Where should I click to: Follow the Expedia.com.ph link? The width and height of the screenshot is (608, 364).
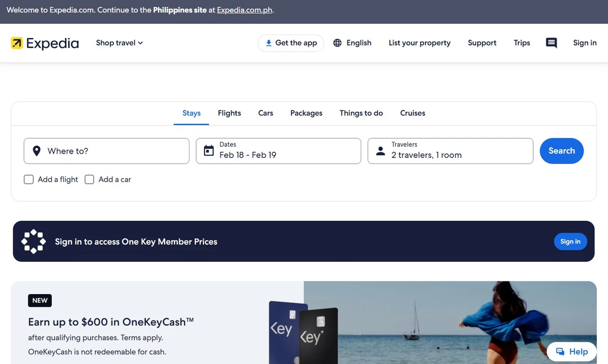[244, 10]
